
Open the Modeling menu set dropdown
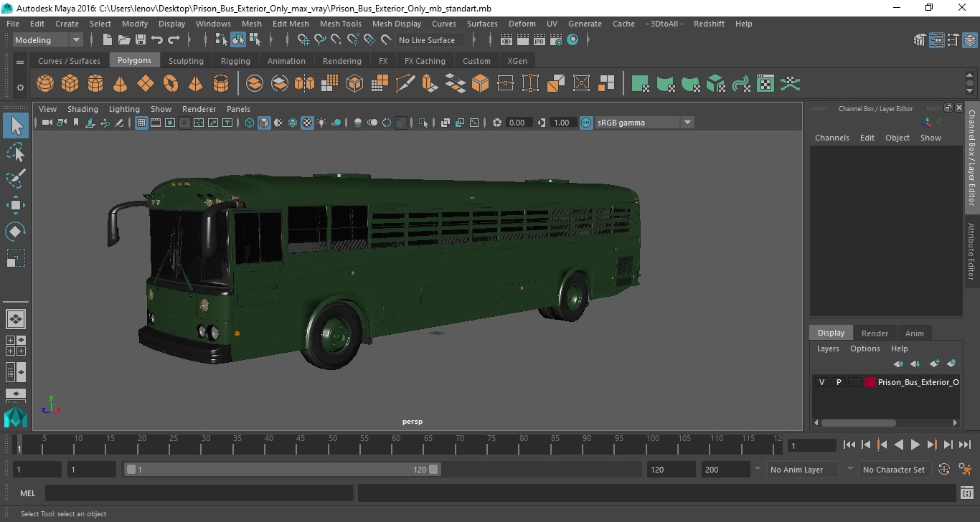point(48,40)
